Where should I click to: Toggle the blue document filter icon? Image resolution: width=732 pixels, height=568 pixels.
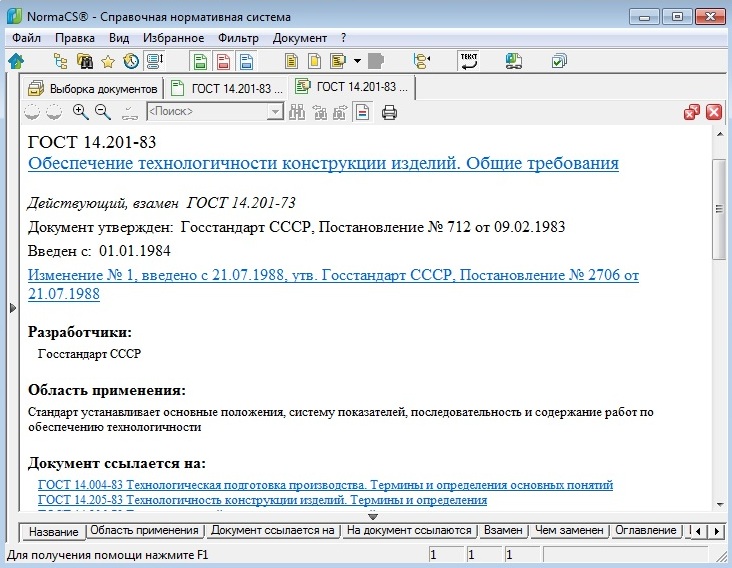[246, 61]
